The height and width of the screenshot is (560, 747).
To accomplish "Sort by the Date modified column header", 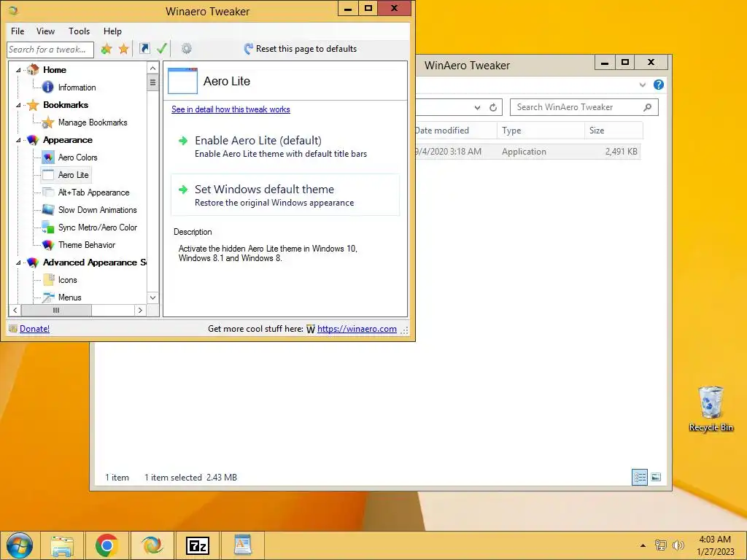I will (x=456, y=131).
